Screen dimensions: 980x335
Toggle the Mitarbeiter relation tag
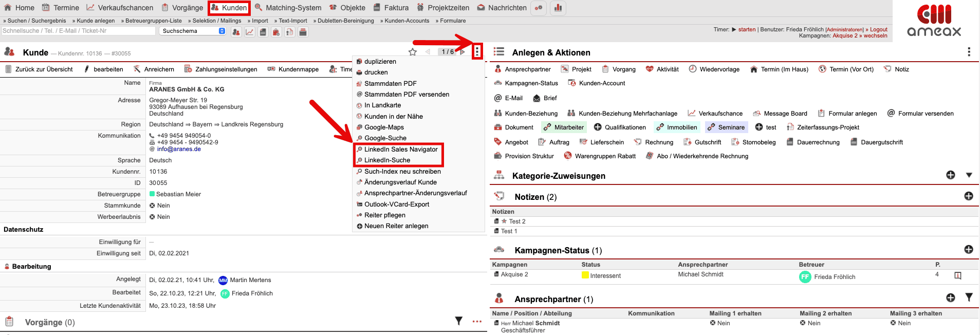click(564, 127)
